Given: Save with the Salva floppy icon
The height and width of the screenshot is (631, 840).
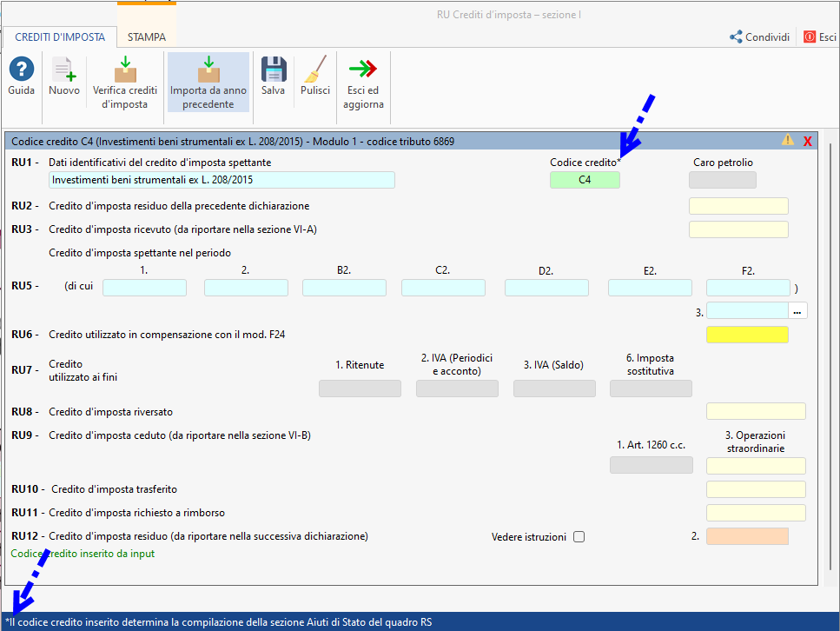Looking at the screenshot, I should click(274, 69).
